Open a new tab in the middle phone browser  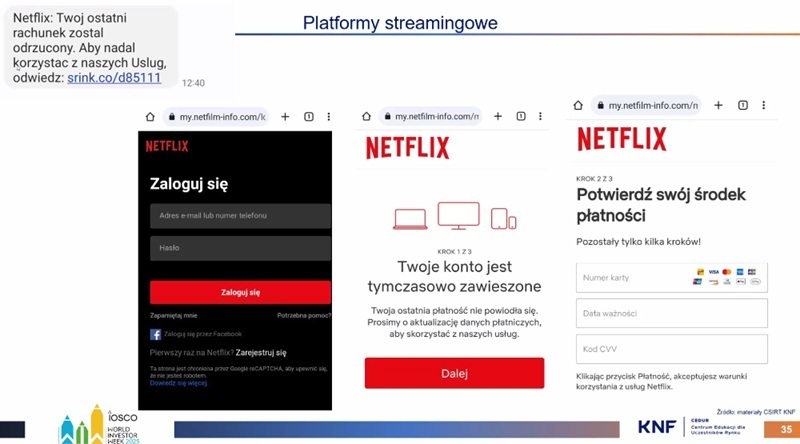(500, 117)
